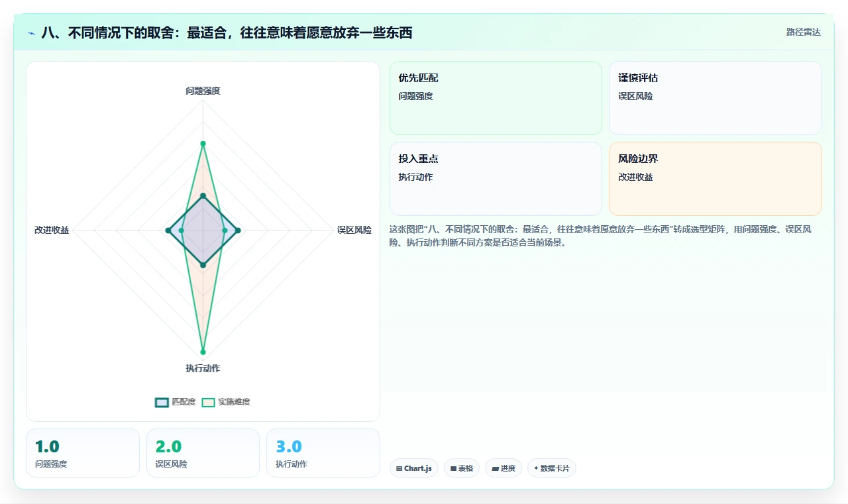Select the 进度 tag
This screenshot has width=848, height=504.
[503, 468]
